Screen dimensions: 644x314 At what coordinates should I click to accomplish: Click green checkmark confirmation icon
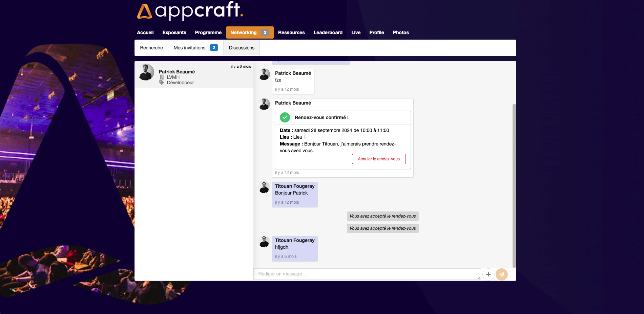(x=285, y=117)
